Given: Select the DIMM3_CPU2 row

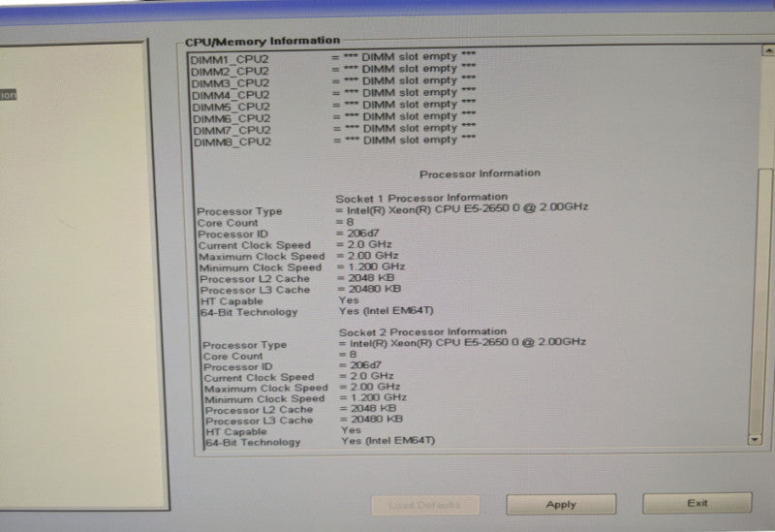Looking at the screenshot, I should (333, 81).
